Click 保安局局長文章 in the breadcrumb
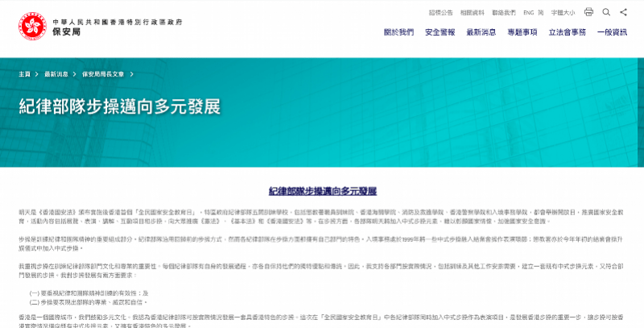The image size is (644, 328). point(103,73)
